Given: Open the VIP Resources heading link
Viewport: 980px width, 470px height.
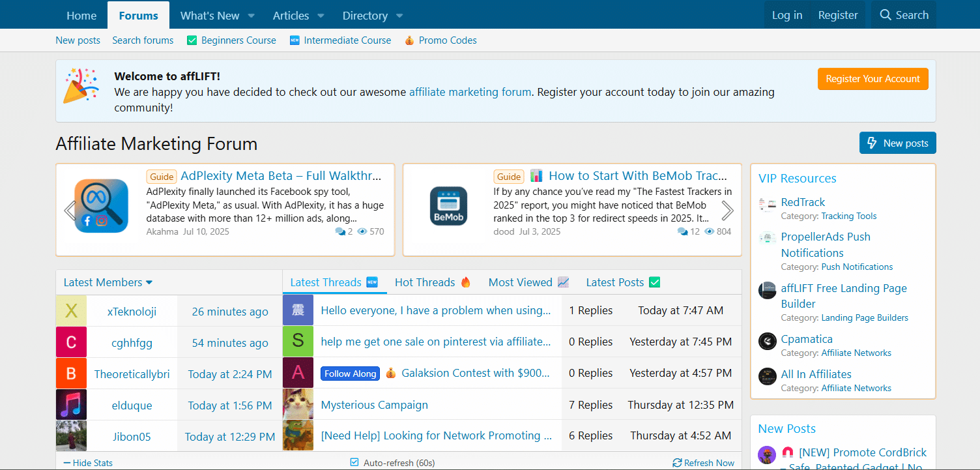Looking at the screenshot, I should (x=798, y=179).
